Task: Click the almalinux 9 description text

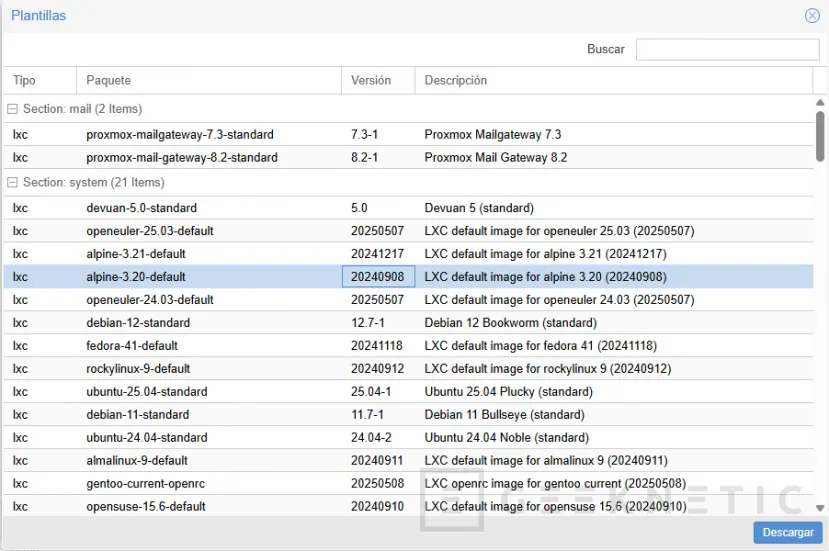Action: pyautogui.click(x=546, y=461)
